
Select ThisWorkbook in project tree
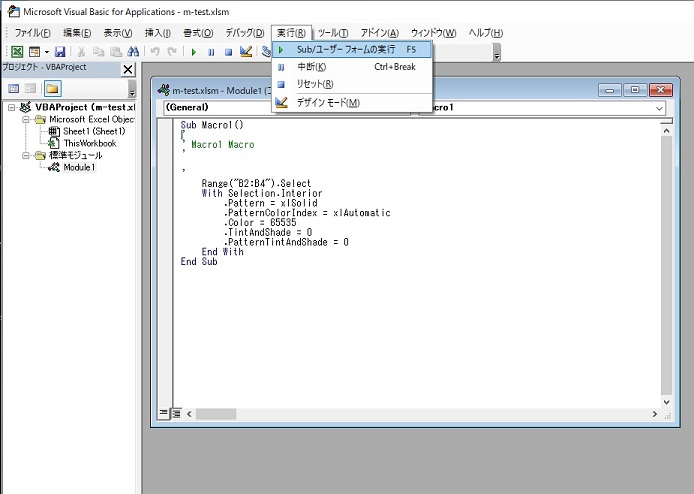tap(89, 143)
